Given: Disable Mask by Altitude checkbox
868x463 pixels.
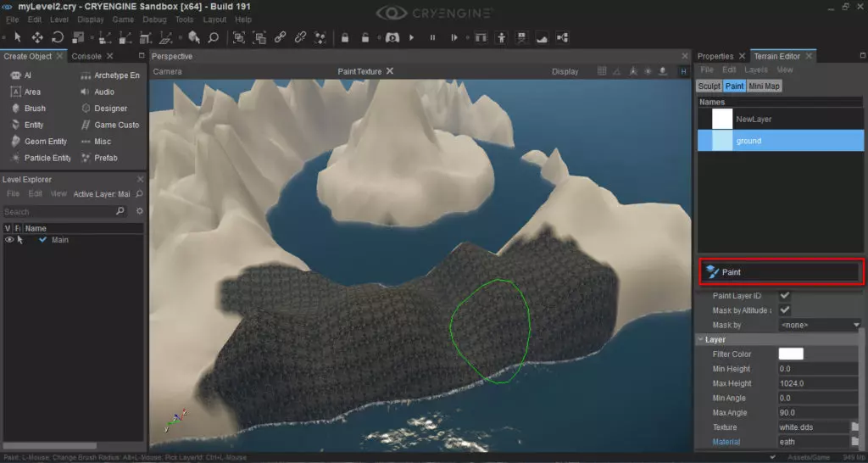Looking at the screenshot, I should [784, 310].
